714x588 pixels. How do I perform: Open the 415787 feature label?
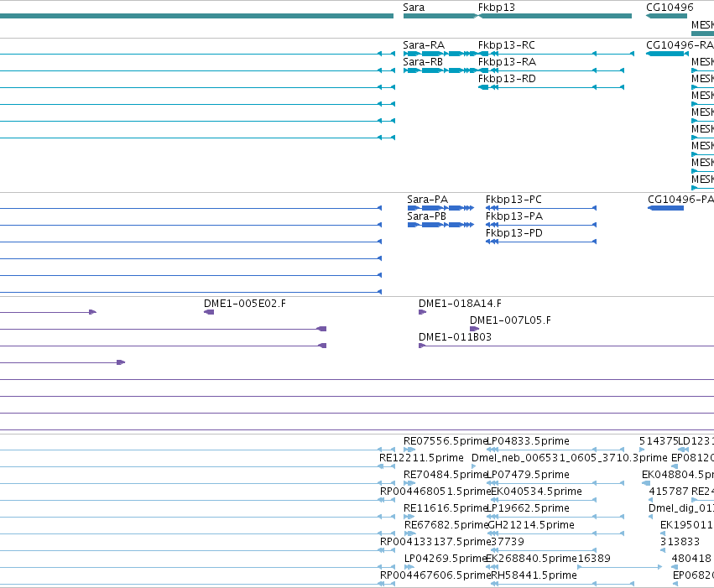pos(669,492)
